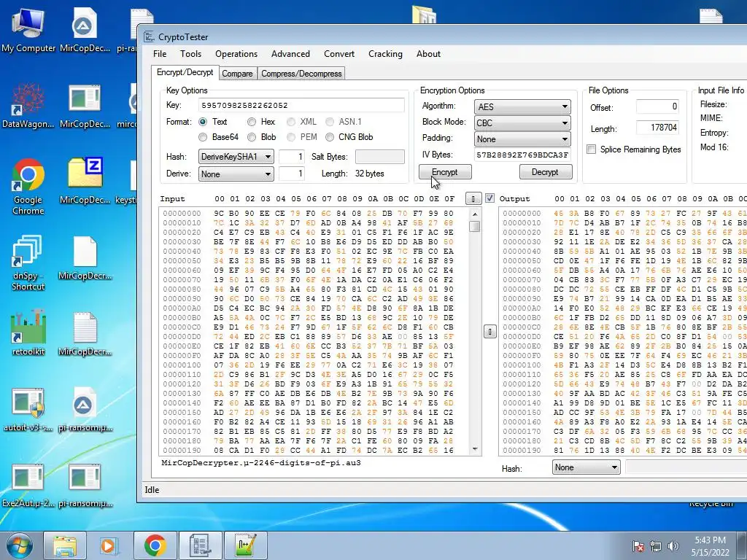Select the MirCopDec zip archive icon
747x560 pixels.
85,181
